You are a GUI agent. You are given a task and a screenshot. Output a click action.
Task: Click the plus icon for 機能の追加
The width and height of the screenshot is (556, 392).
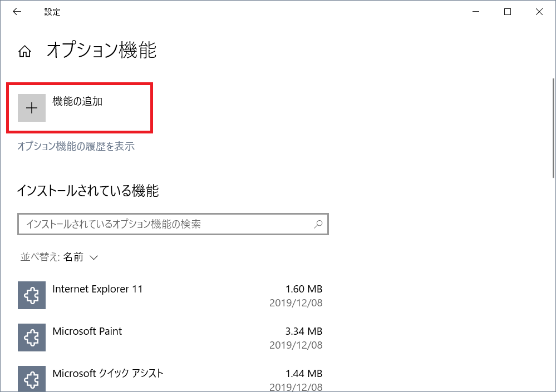click(x=32, y=108)
